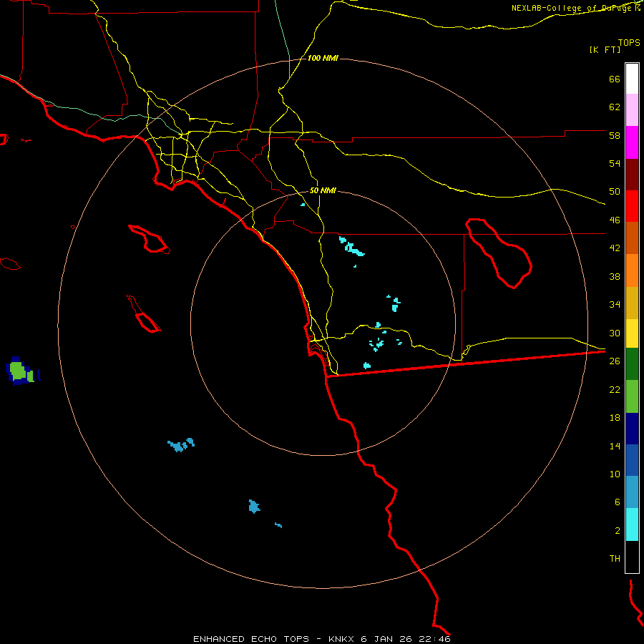Click the 'ENHANCED ECHO TOPS' title text
The image size is (644, 644).
tap(251, 639)
